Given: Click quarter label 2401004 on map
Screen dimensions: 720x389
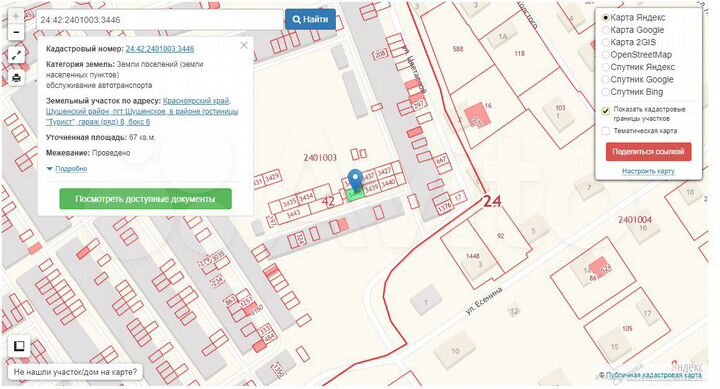Looking at the screenshot, I should click(635, 220).
